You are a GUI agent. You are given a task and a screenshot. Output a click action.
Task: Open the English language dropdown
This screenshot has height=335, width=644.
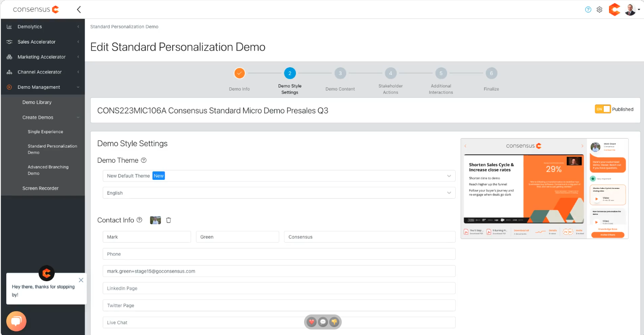coord(279,193)
